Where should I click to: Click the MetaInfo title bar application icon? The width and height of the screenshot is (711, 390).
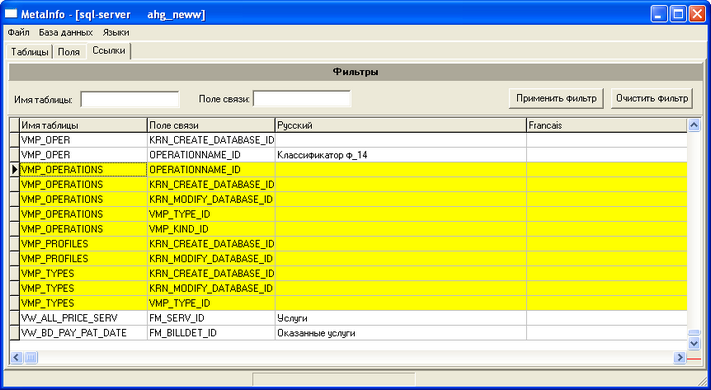point(11,14)
